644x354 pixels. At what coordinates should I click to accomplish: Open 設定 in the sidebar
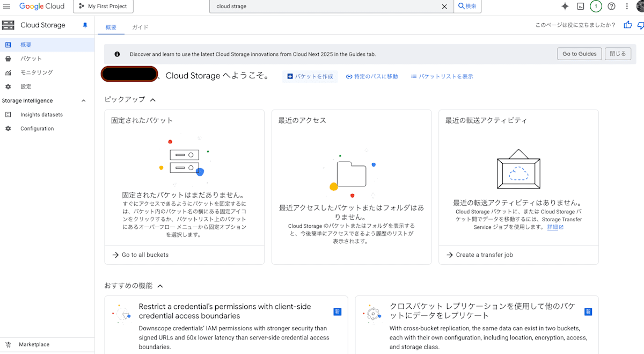pos(47,86)
